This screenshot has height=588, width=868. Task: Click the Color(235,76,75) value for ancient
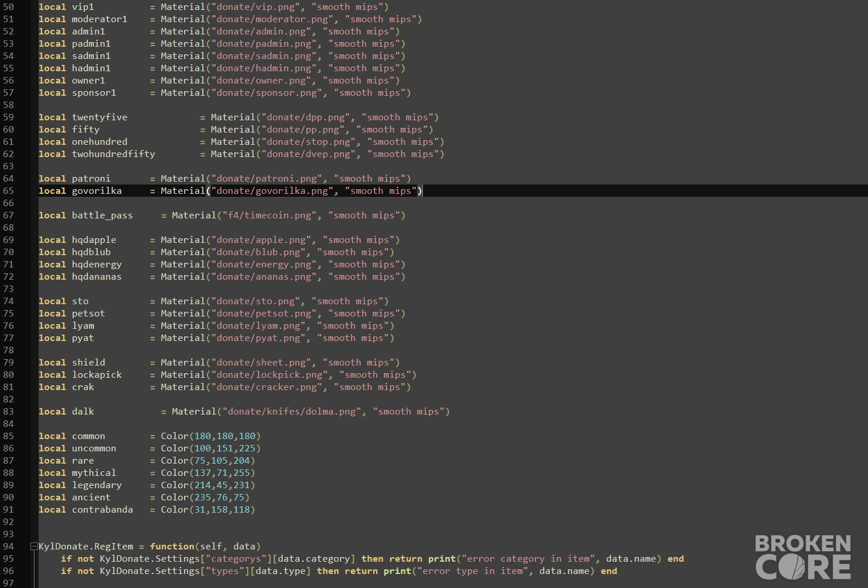tap(205, 497)
